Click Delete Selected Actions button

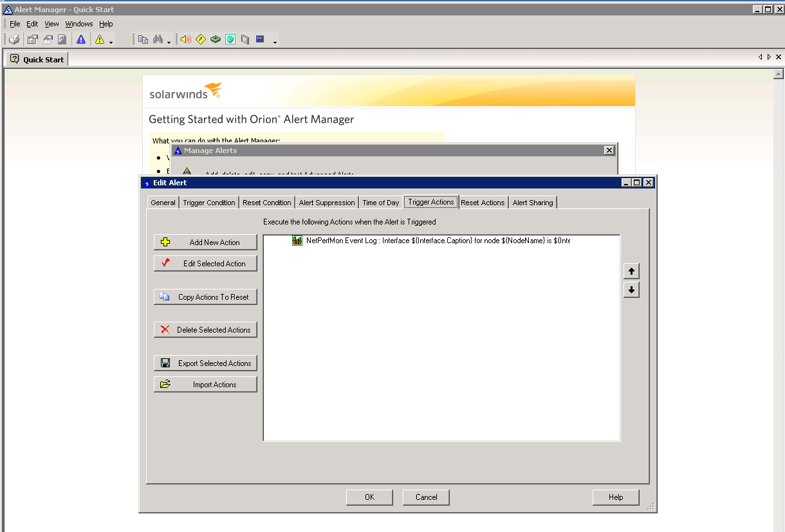click(205, 330)
